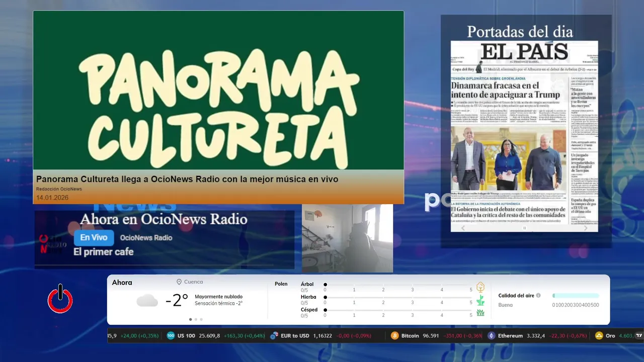Image resolution: width=644 pixels, height=362 pixels.
Task: Go to previous front page with left arrow
Action: click(x=463, y=228)
